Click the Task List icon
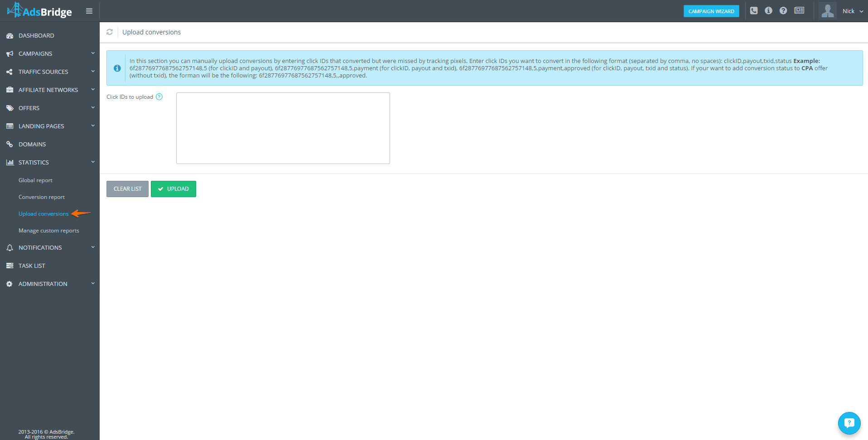Viewport: 868px width, 440px height. (x=10, y=266)
